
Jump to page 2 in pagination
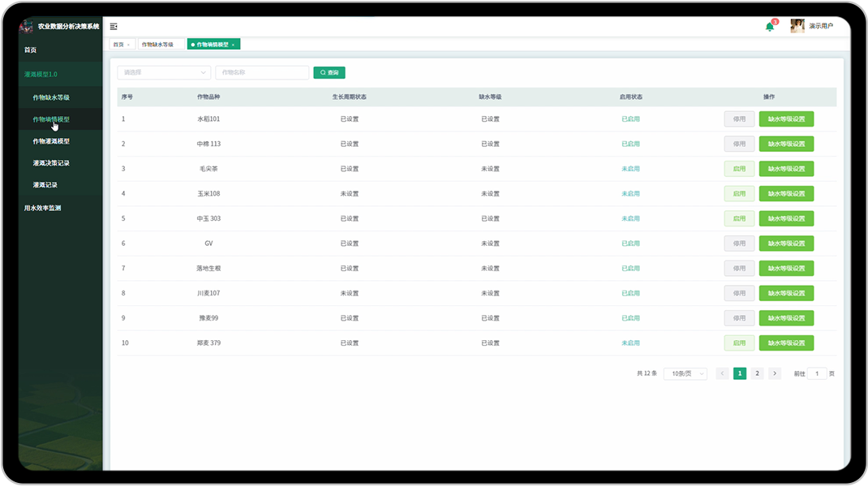pyautogui.click(x=757, y=373)
